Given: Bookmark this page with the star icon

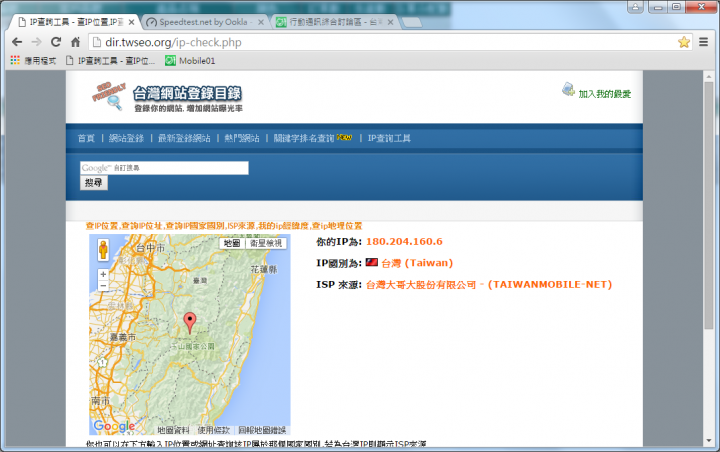Looking at the screenshot, I should (684, 42).
